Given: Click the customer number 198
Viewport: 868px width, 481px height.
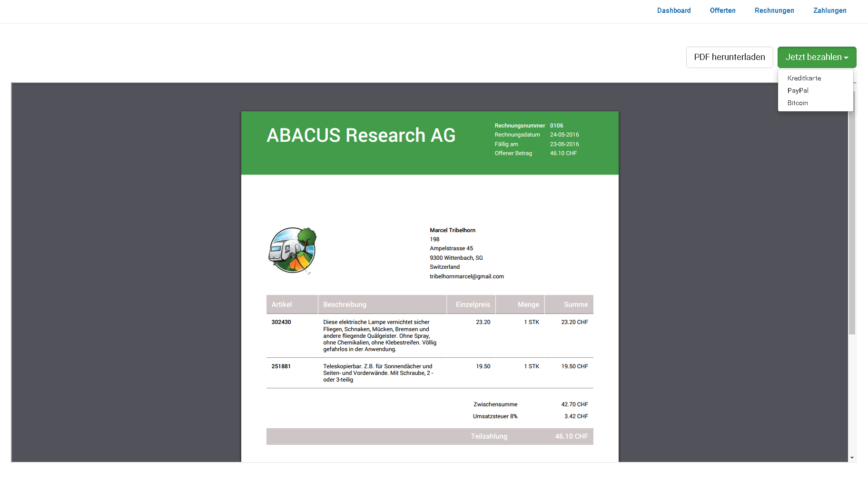Looking at the screenshot, I should tap(434, 239).
